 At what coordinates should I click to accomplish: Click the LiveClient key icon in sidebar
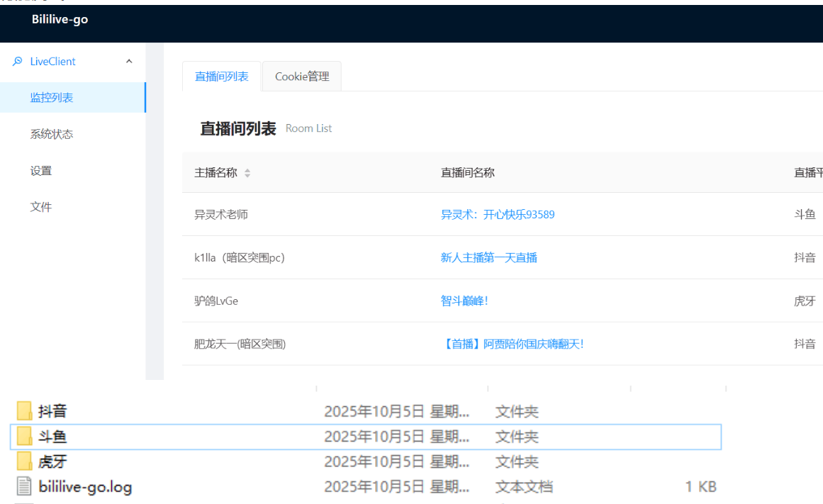(18, 62)
